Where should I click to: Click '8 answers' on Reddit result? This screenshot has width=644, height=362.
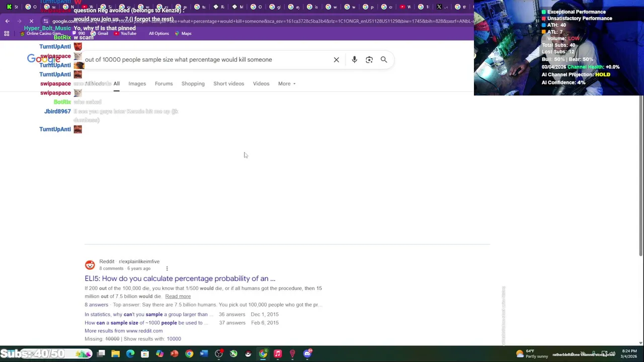(96, 305)
